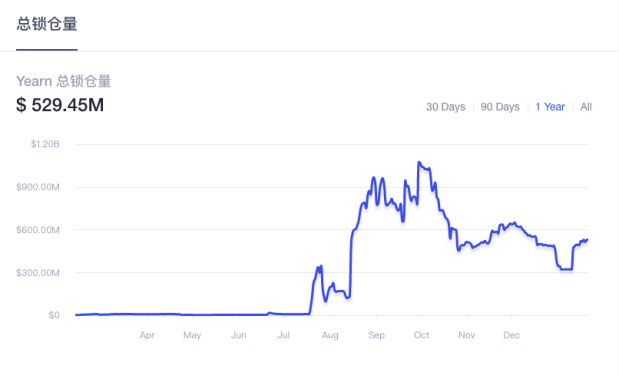Switch chart range to 30 Days
Screen dimensions: 619x375
pyautogui.click(x=445, y=107)
